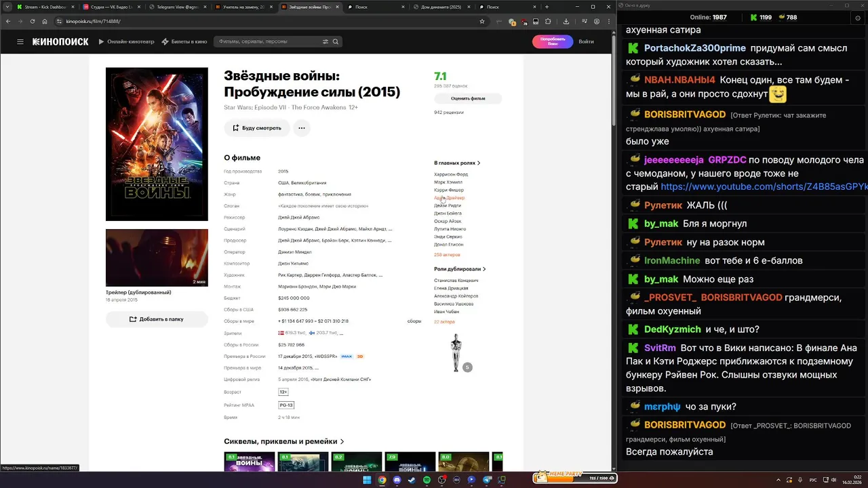The height and width of the screenshot is (488, 868).
Task: Bookmark this page with star icon
Action: click(x=482, y=21)
